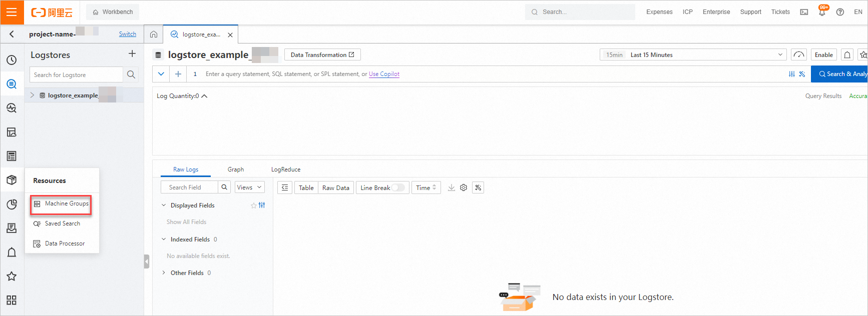Open the grid apps sidebar icon

pyautogui.click(x=12, y=300)
